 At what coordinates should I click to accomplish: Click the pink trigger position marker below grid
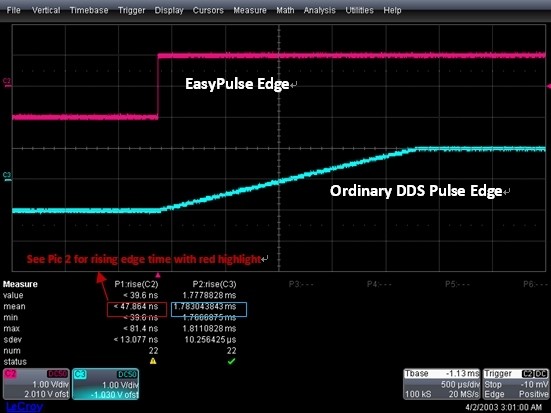pos(158,275)
